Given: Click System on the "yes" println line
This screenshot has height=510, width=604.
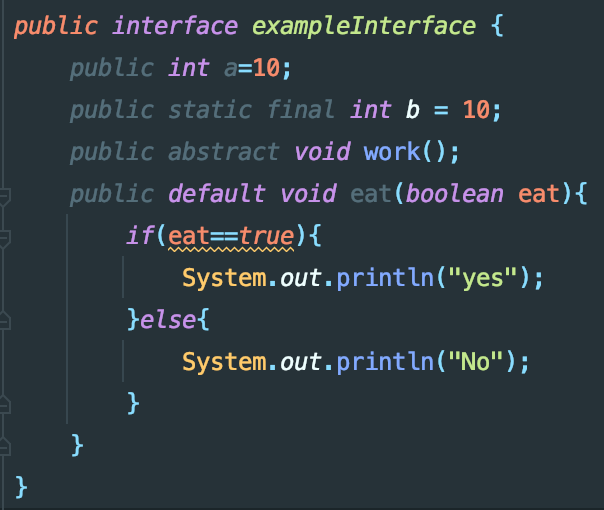Looking at the screenshot, I should point(224,278).
